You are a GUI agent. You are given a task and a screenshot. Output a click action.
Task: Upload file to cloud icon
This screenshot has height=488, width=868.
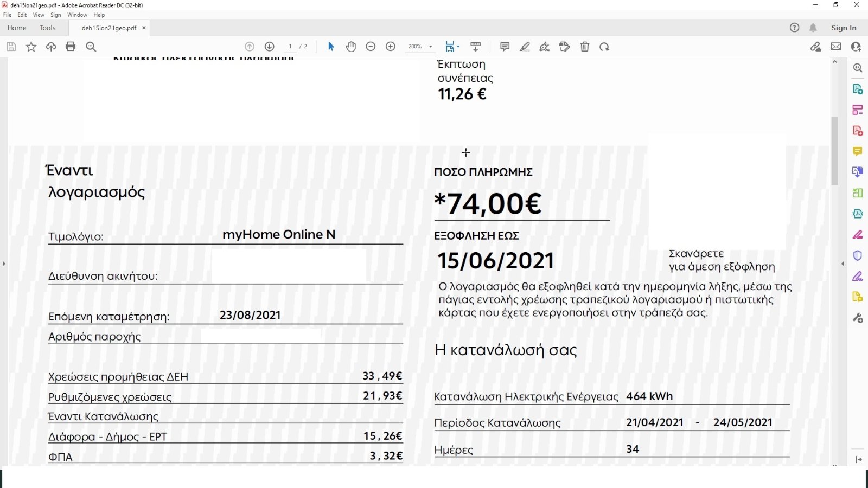point(51,47)
